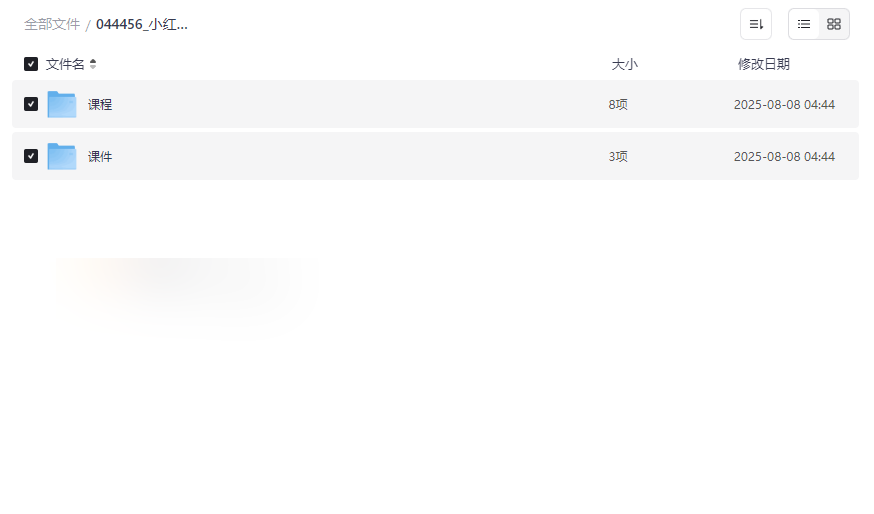Click the 044456_小红... breadcrumb folder
874x514 pixels.
click(141, 24)
